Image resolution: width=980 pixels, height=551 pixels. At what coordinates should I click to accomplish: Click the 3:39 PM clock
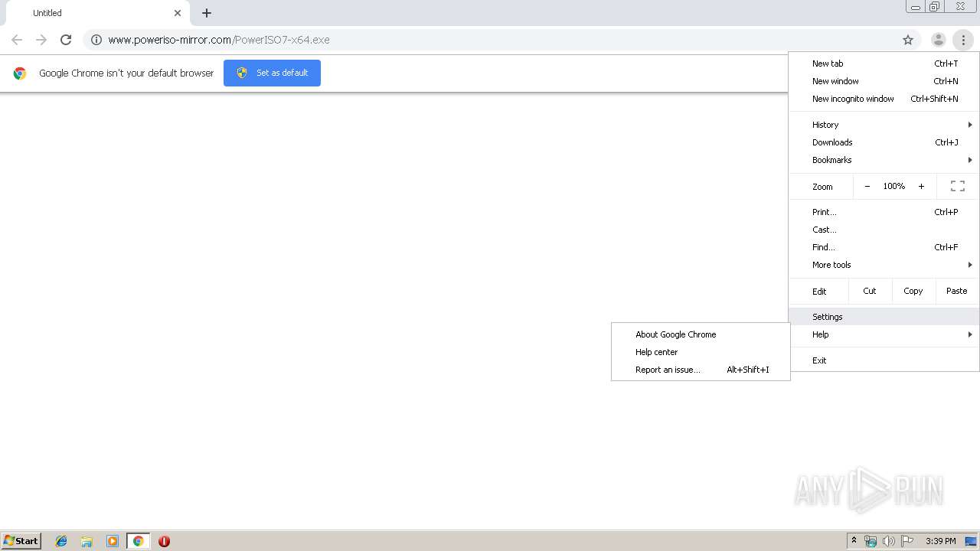[x=940, y=541]
